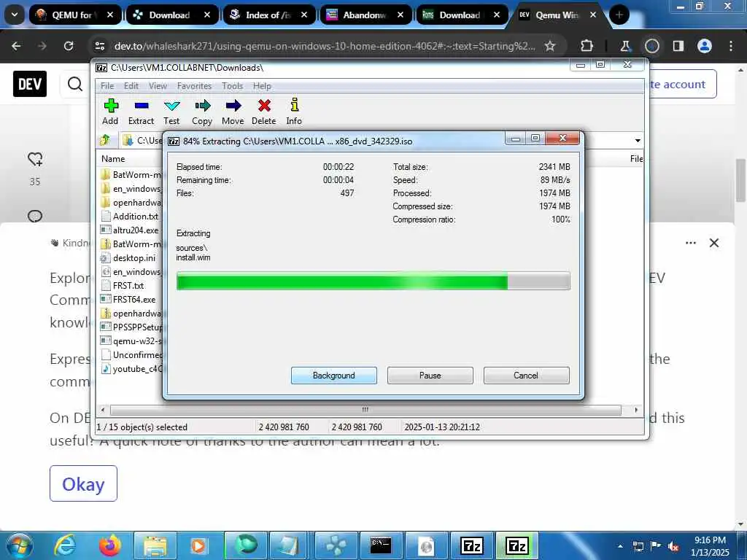Screen dimensions: 747x560
Task: Bookmark the page with star icon
Action: pyautogui.click(x=550, y=46)
